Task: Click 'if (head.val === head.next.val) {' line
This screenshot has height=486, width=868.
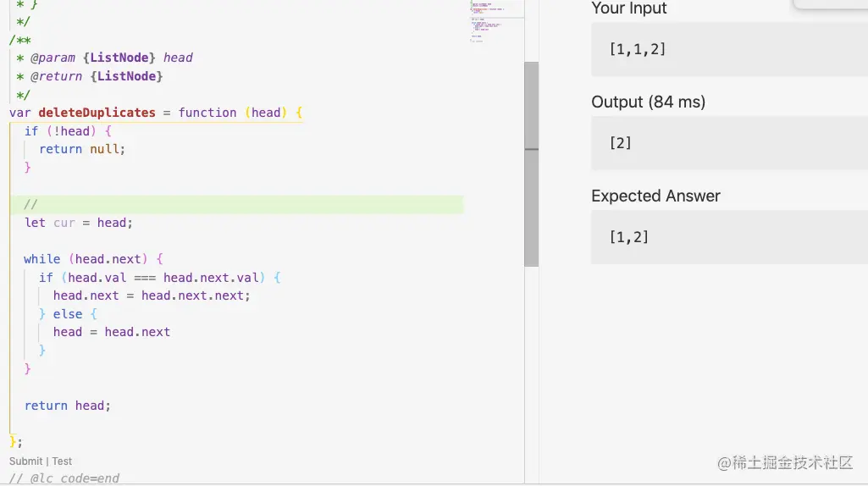Action: pyautogui.click(x=160, y=278)
